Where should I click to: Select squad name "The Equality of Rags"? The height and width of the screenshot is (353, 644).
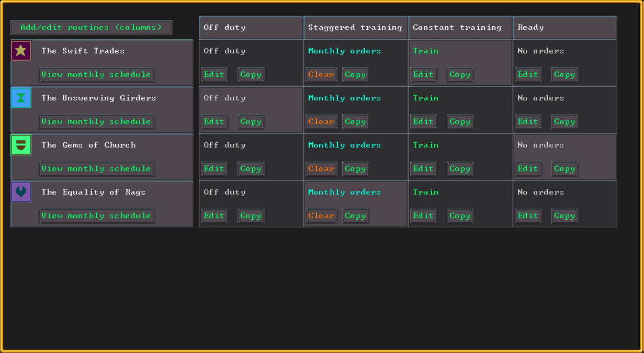(94, 192)
